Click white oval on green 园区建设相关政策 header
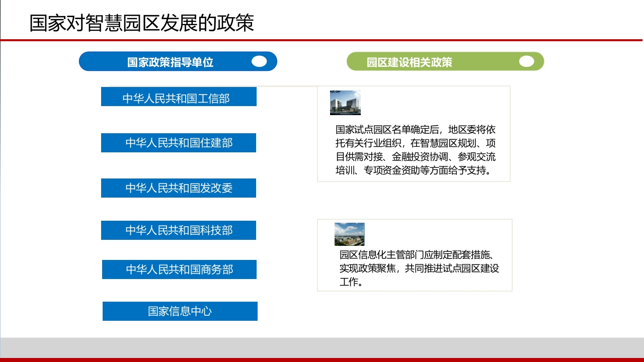The width and height of the screenshot is (644, 362). [x=526, y=61]
